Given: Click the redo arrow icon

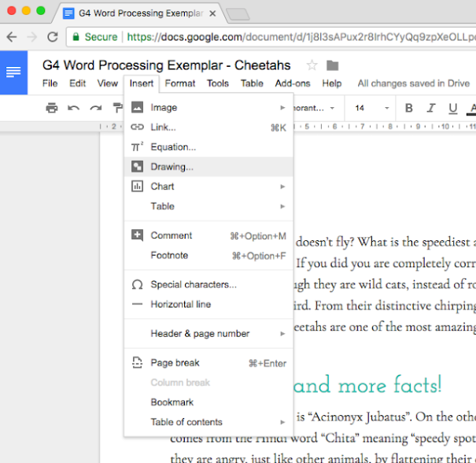Looking at the screenshot, I should point(96,108).
